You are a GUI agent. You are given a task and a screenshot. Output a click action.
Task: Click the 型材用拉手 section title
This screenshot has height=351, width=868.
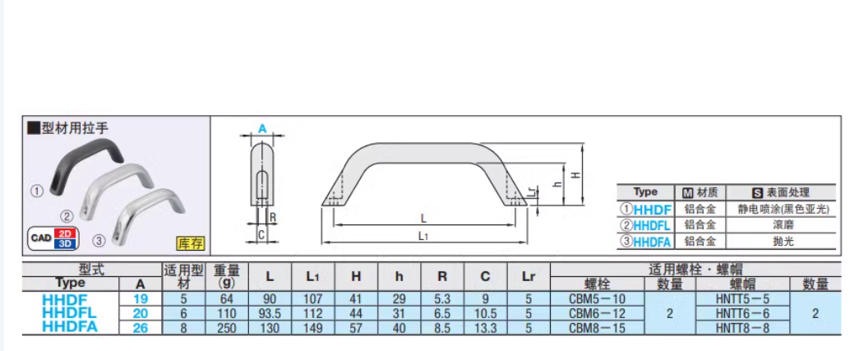tap(74, 127)
